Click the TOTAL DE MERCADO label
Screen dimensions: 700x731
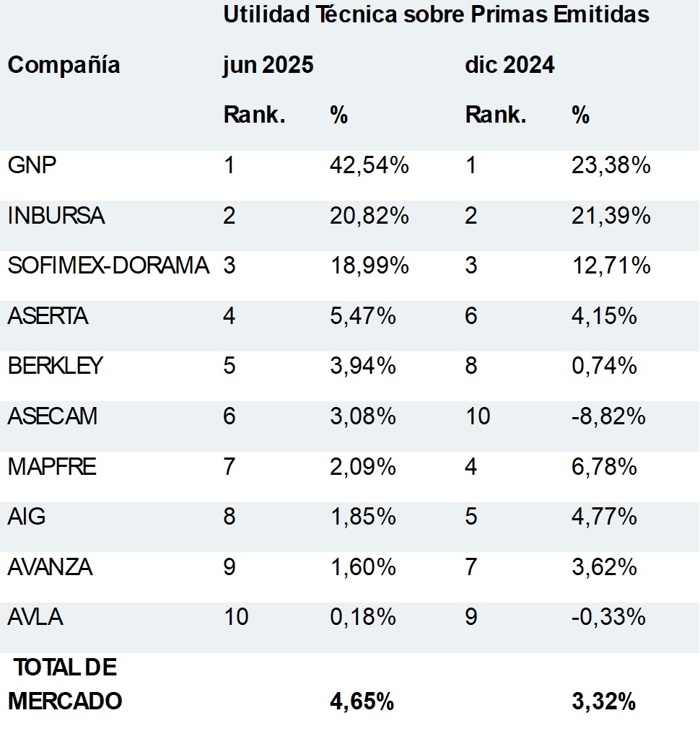(x=64, y=684)
